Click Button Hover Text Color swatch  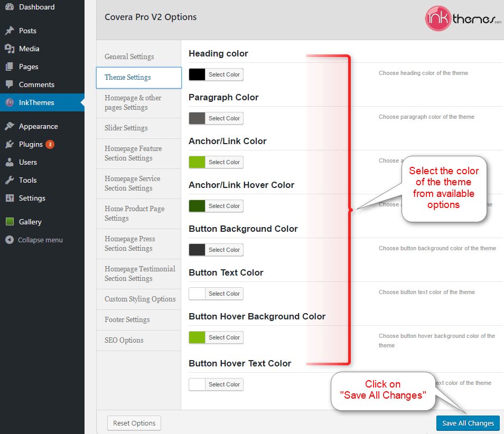coord(197,384)
